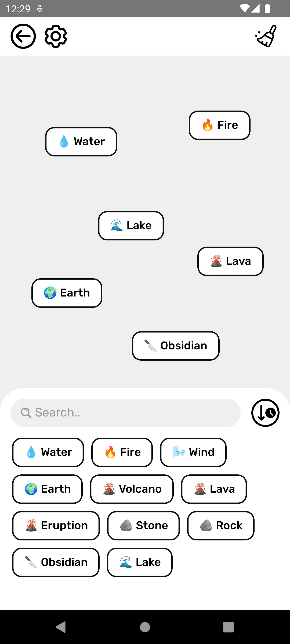Tap the Earth tile on the canvas
This screenshot has height=644, width=290.
pos(67,293)
